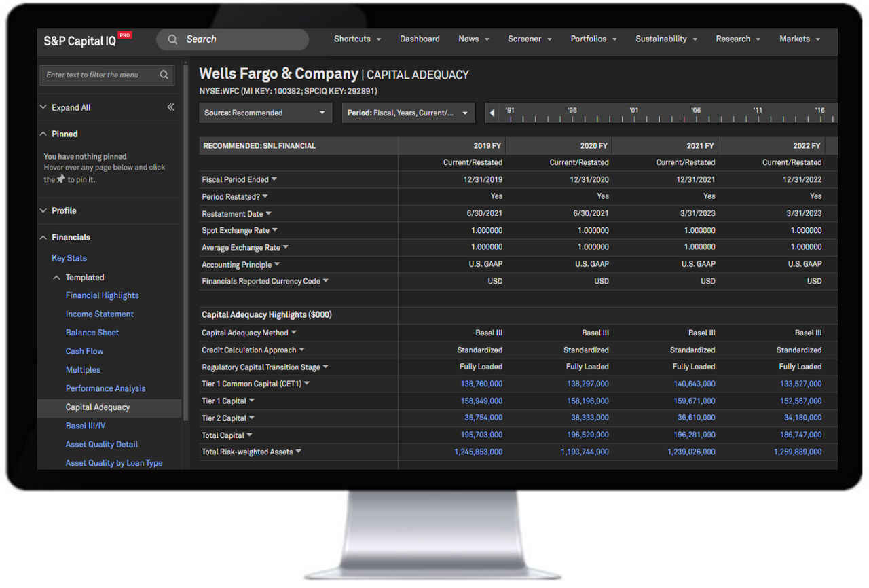Click 2019 Tier 1 Common Capital value 138,760,000

tap(481, 384)
